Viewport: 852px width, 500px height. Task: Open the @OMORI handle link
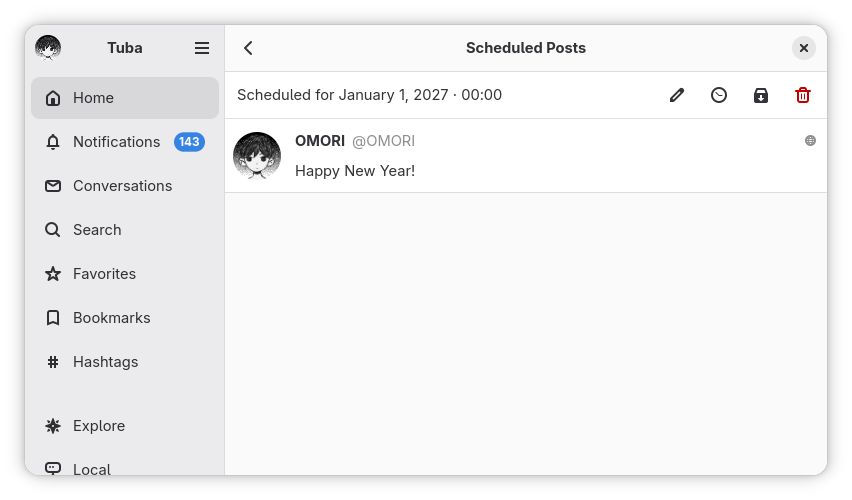coord(383,141)
